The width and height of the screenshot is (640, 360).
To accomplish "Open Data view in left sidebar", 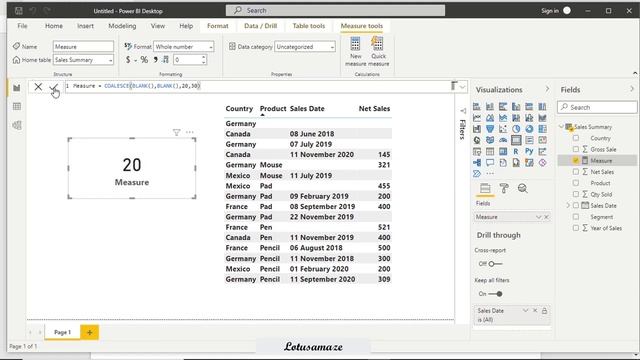I will (17, 107).
